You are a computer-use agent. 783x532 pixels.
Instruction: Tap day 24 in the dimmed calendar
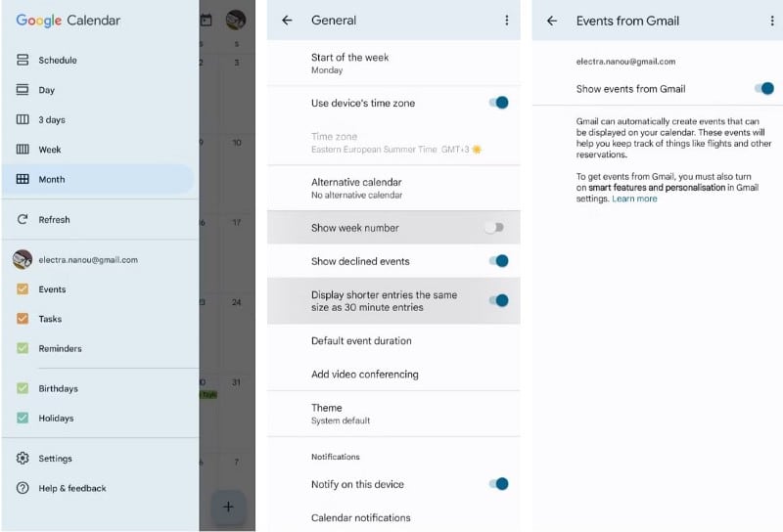pyautogui.click(x=236, y=302)
